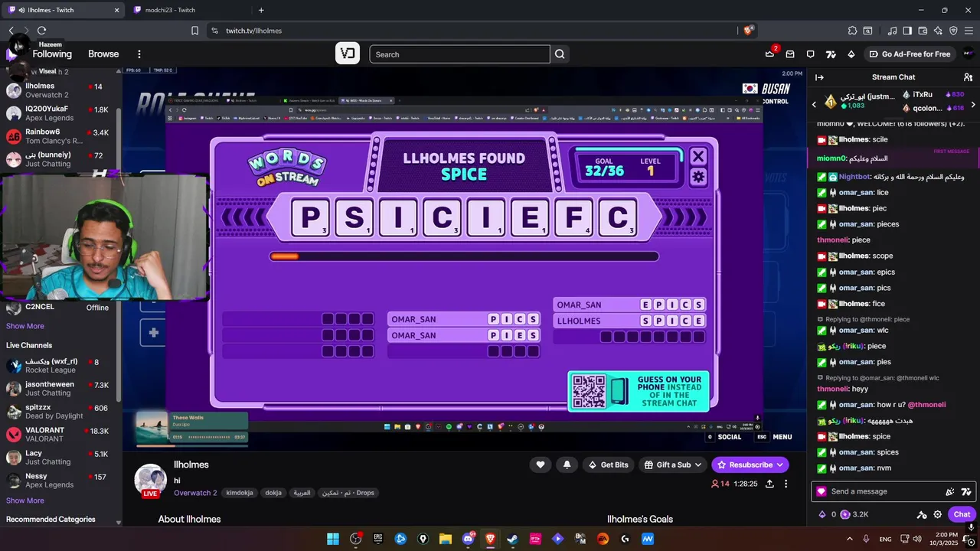Open browser extensions puzzle icon
980x551 pixels.
[x=852, y=31]
